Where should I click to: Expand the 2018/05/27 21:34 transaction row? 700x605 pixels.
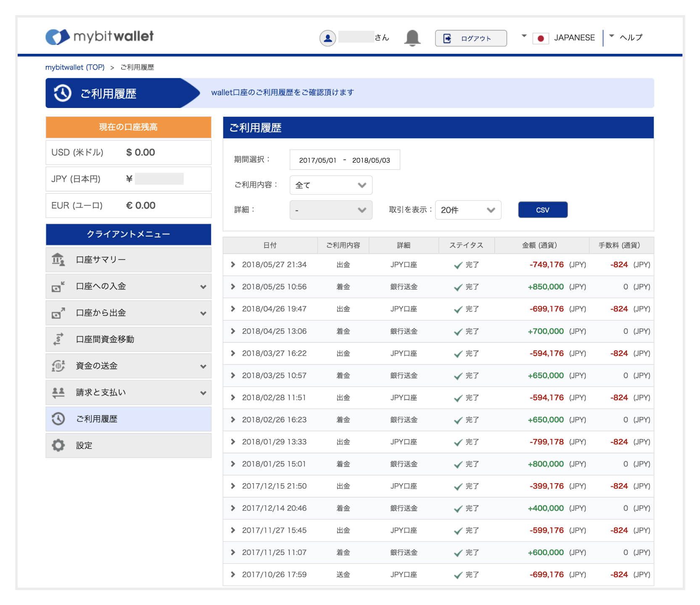tap(233, 265)
